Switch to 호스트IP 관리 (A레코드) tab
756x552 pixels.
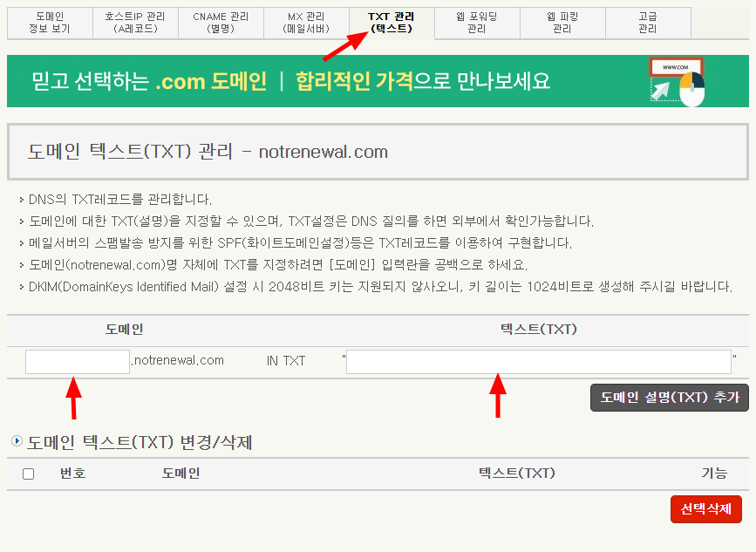pyautogui.click(x=135, y=23)
